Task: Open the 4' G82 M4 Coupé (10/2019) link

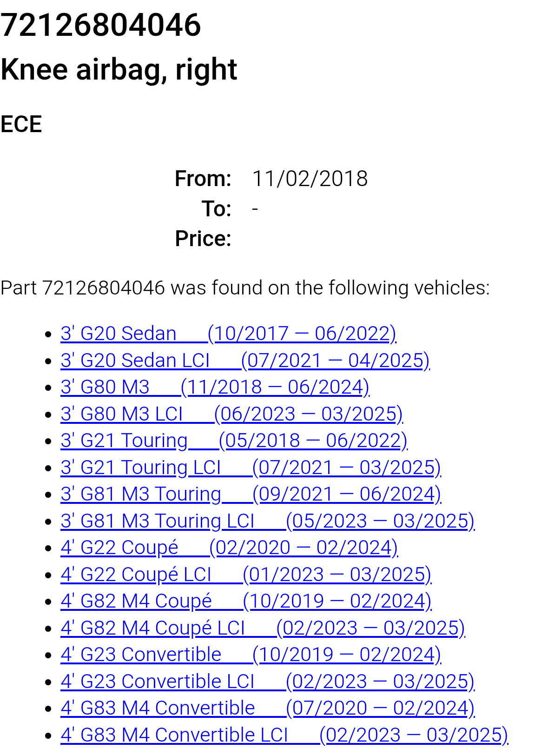Action: coord(245,601)
